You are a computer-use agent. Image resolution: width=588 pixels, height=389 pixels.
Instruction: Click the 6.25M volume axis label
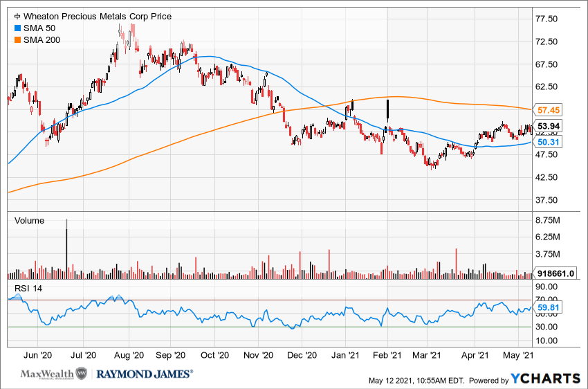(547, 237)
